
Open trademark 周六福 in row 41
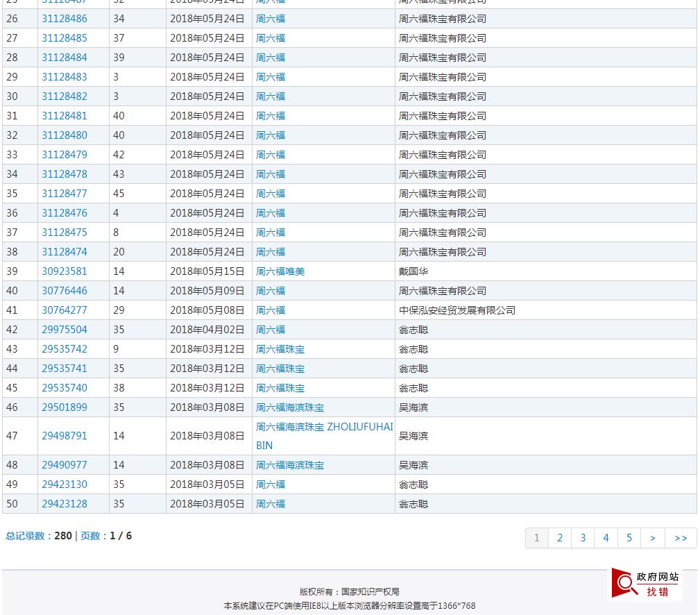(x=271, y=310)
